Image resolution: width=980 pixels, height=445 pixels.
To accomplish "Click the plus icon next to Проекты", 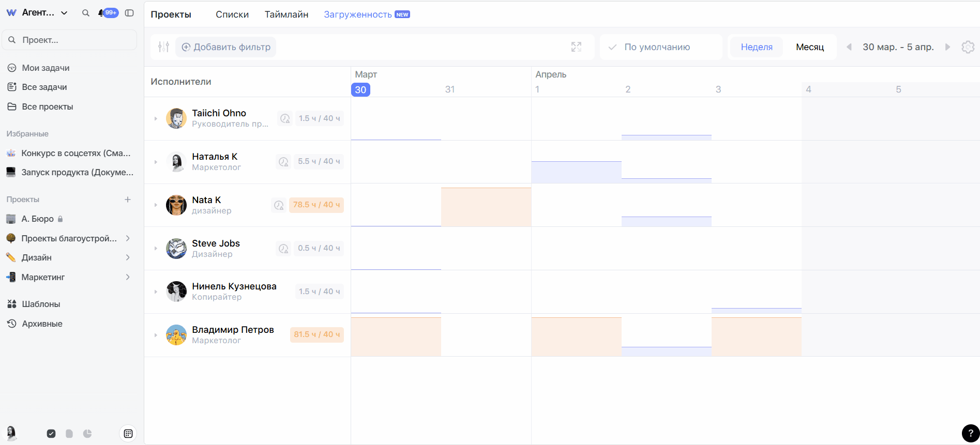I will [128, 200].
